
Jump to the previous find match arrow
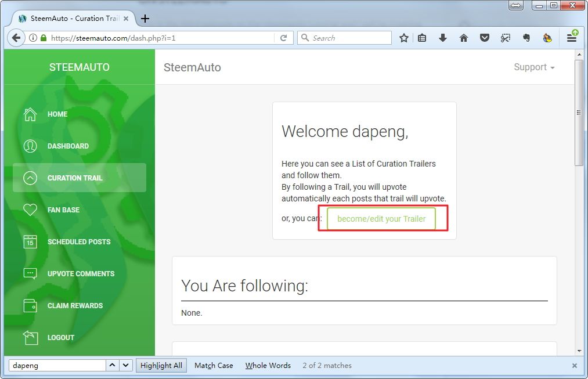113,365
